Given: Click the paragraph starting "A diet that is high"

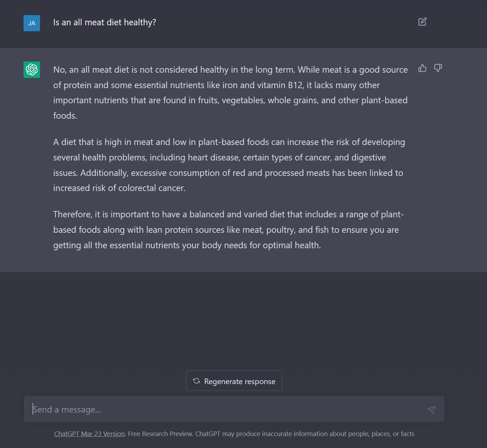Looking at the screenshot, I should (229, 165).
